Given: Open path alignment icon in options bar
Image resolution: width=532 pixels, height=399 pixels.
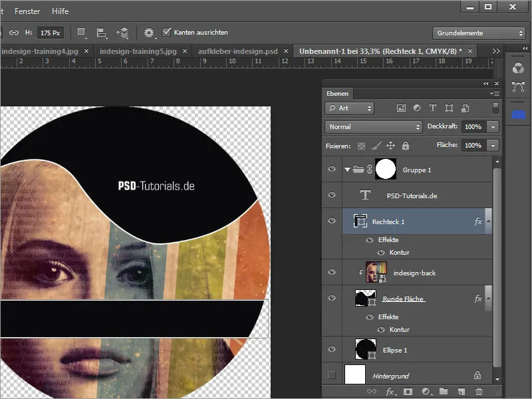Looking at the screenshot, I should point(102,33).
